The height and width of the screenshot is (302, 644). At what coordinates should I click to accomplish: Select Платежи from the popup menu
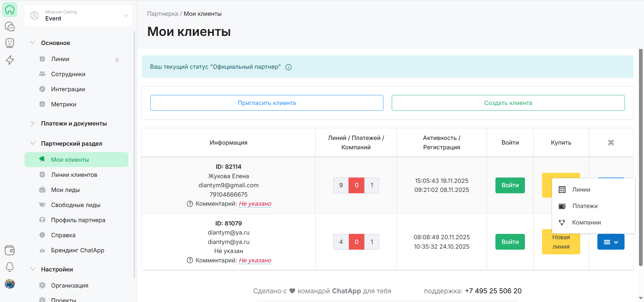point(585,206)
